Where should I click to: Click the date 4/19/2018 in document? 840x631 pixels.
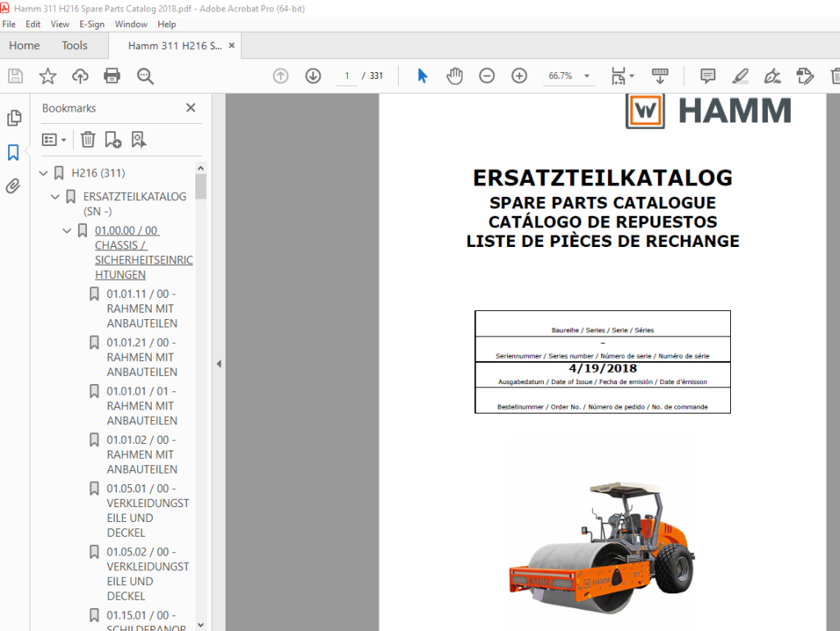[603, 368]
